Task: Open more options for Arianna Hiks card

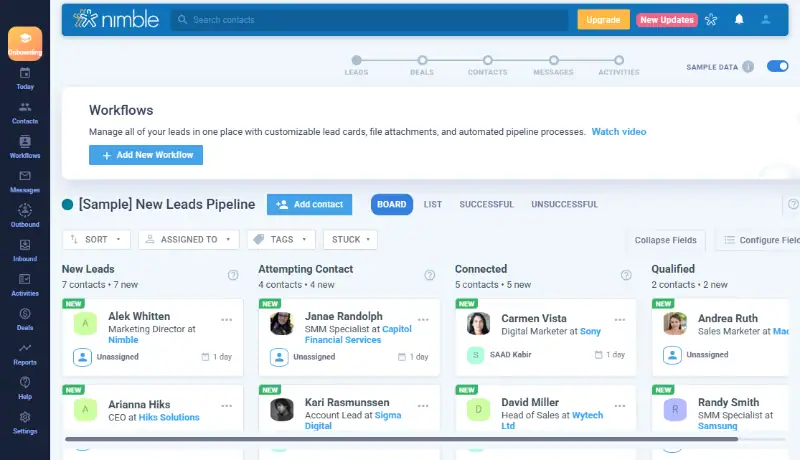Action: [x=227, y=406]
